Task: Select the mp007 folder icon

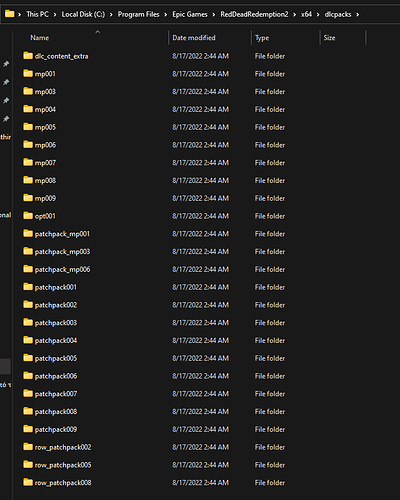Action: coord(28,162)
